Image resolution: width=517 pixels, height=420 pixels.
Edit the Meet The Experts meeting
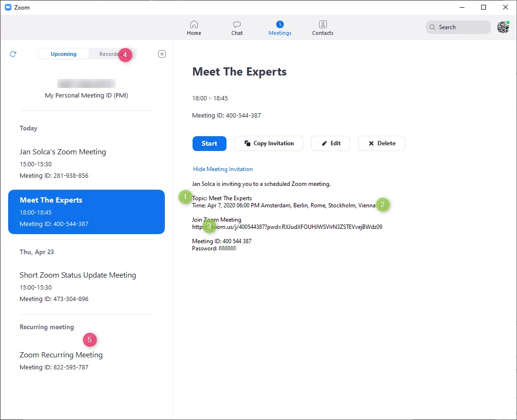(x=331, y=143)
